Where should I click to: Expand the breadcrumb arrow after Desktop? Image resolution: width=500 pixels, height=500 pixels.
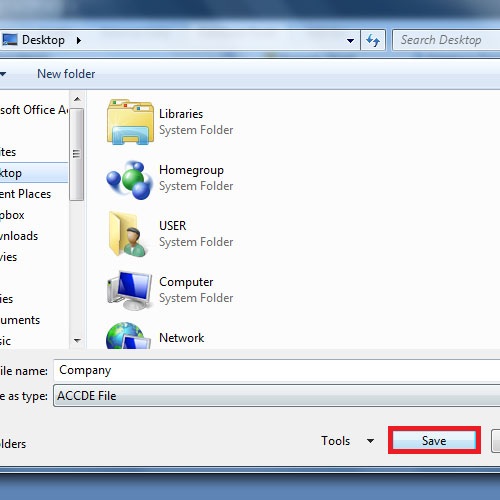(79, 40)
